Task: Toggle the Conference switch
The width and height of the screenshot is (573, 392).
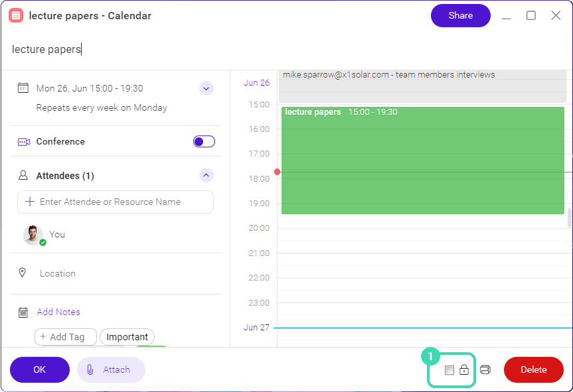Action: [x=204, y=142]
